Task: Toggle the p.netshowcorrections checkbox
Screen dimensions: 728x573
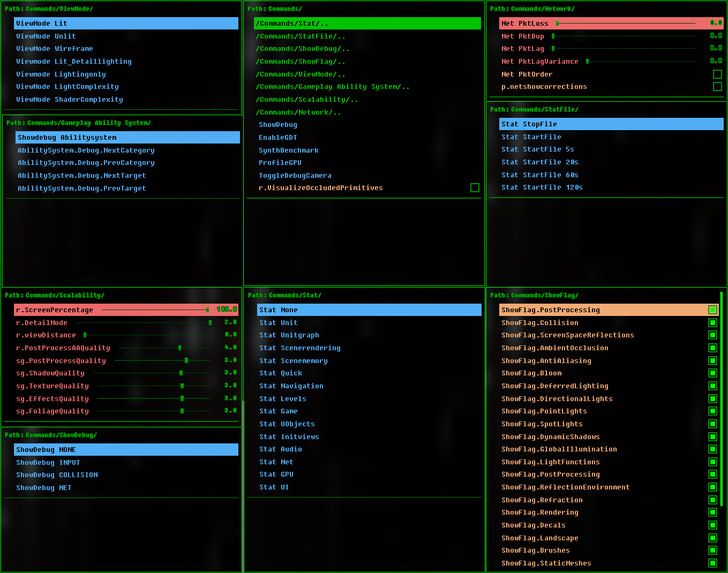Action: [x=717, y=86]
